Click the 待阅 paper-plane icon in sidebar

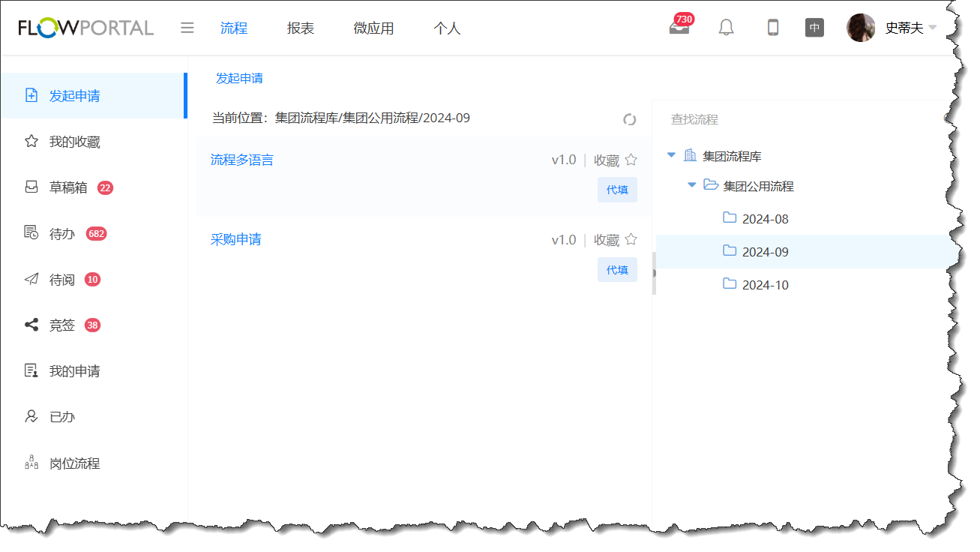click(x=31, y=279)
